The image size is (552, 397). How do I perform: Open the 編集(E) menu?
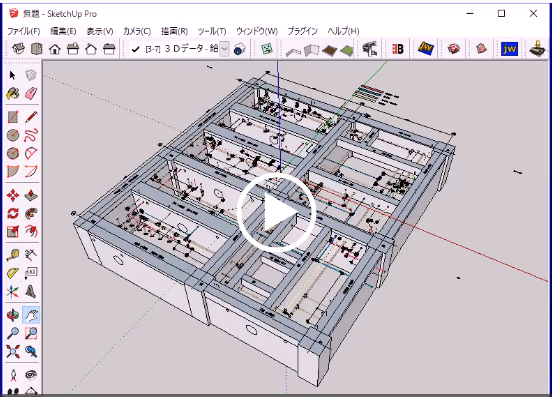tap(63, 31)
